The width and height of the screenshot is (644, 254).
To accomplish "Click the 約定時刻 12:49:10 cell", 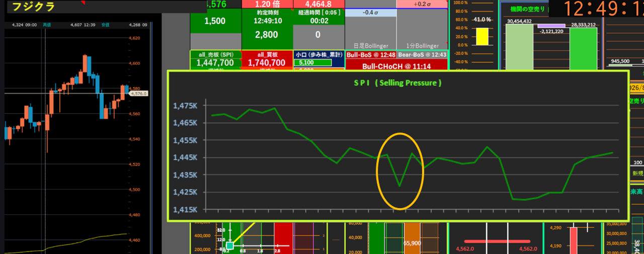I will coord(267,17).
